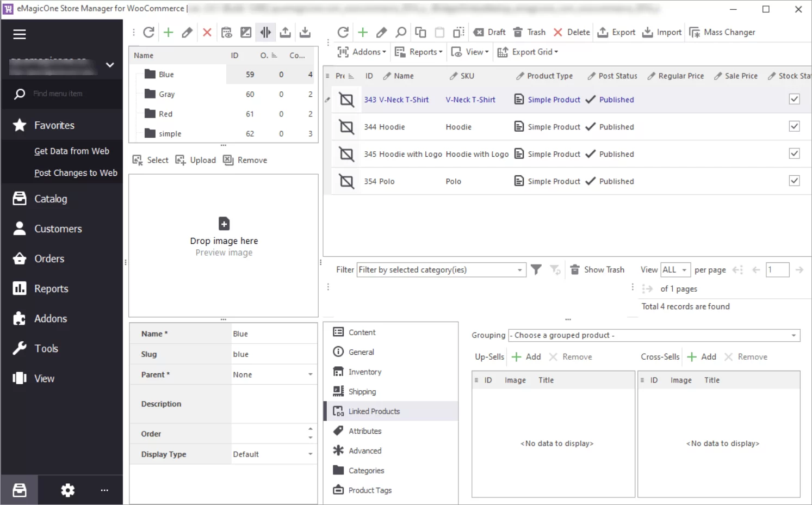Screen dimensions: 812x505
Task: Refresh the category tree list
Action: [148, 32]
